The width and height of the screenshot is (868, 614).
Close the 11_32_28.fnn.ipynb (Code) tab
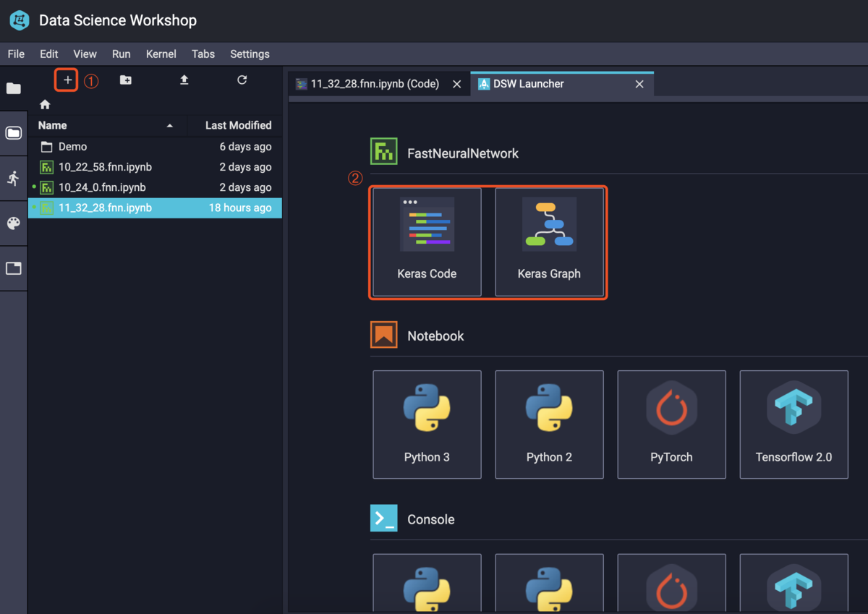click(x=456, y=84)
